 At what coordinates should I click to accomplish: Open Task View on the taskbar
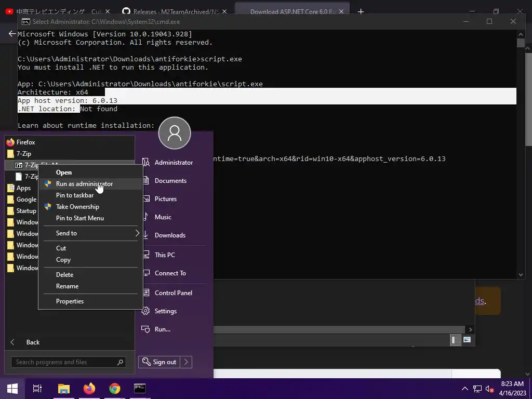[37, 389]
